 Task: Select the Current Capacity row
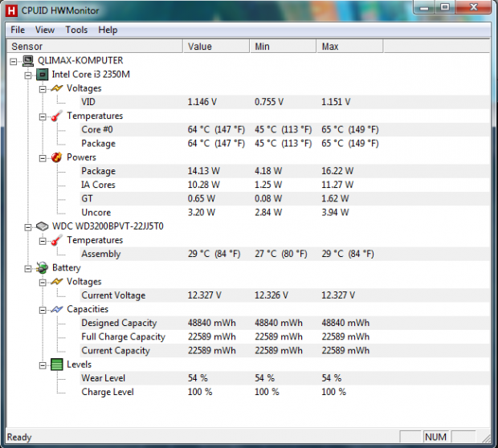click(x=284, y=351)
